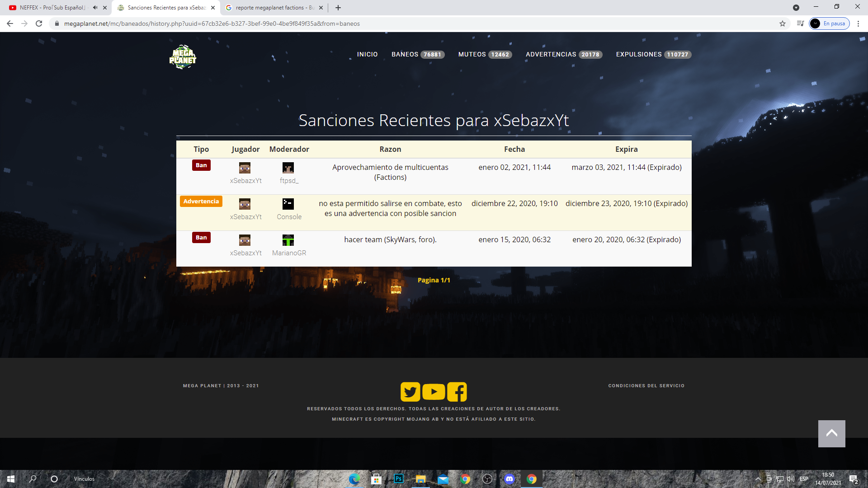This screenshot has height=488, width=868.
Task: Click the Mega Planet logo
Action: tap(183, 57)
